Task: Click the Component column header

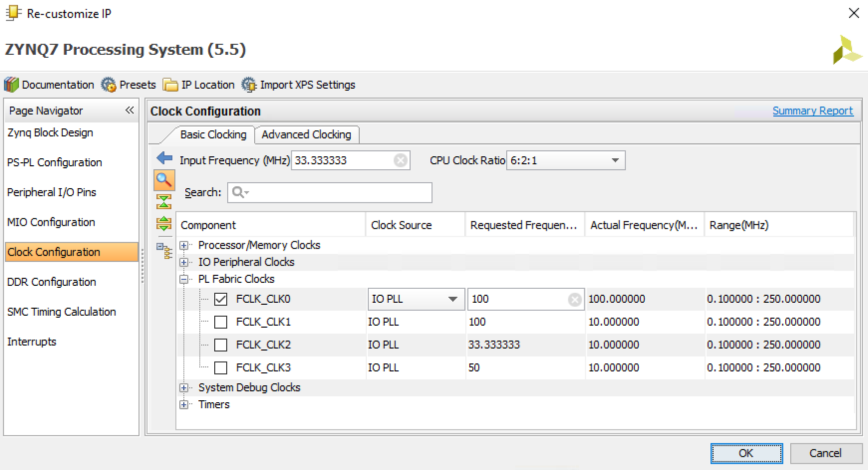Action: click(271, 225)
